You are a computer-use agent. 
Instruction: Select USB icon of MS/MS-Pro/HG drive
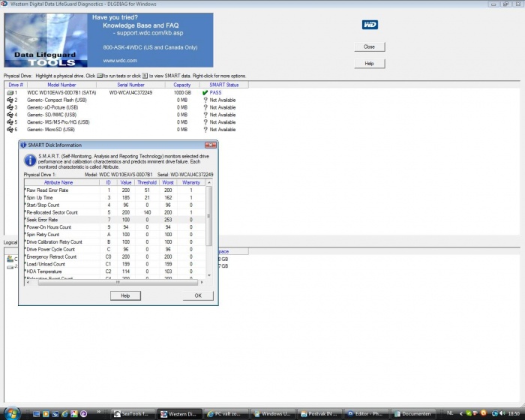point(10,122)
